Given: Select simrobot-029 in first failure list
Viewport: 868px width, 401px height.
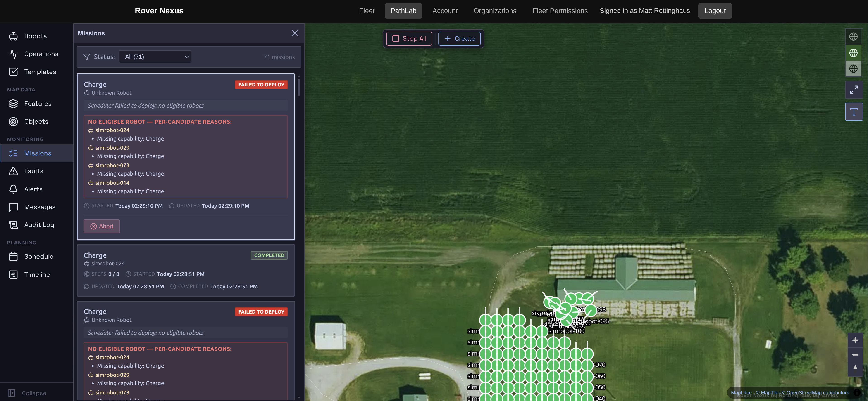Looking at the screenshot, I should coord(112,148).
